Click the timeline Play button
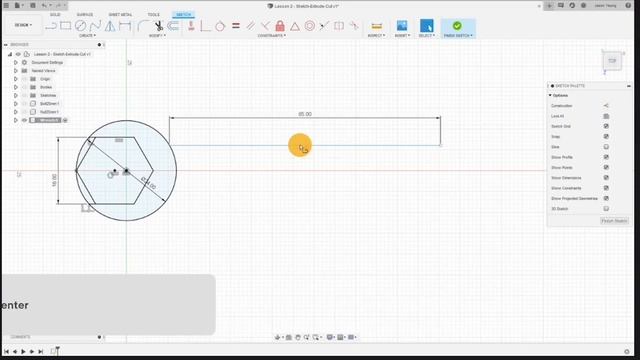 click(x=23, y=351)
